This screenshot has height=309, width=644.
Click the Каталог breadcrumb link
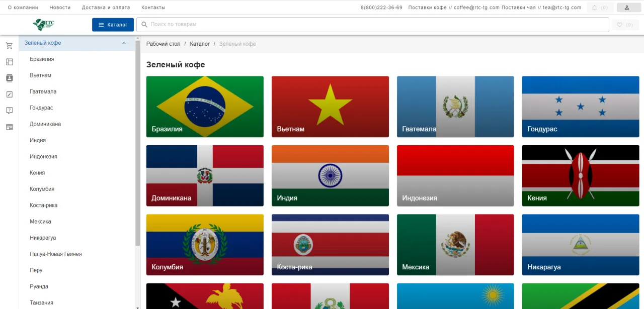pyautogui.click(x=200, y=44)
